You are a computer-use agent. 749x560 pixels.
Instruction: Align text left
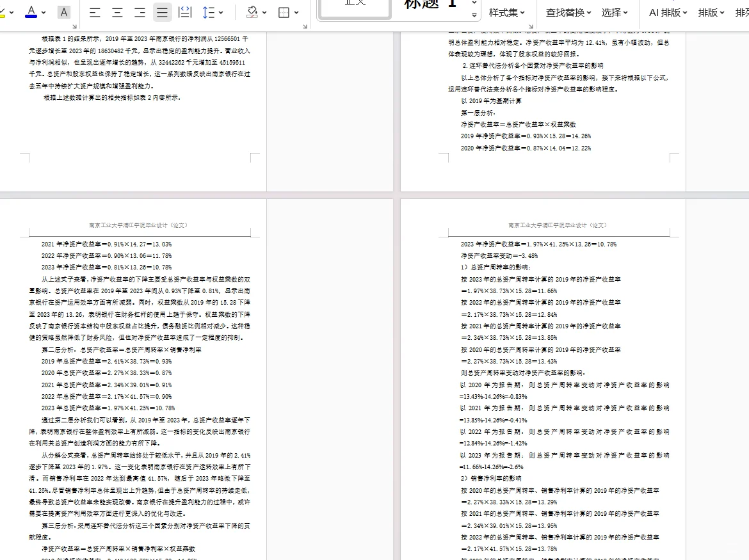pyautogui.click(x=95, y=12)
